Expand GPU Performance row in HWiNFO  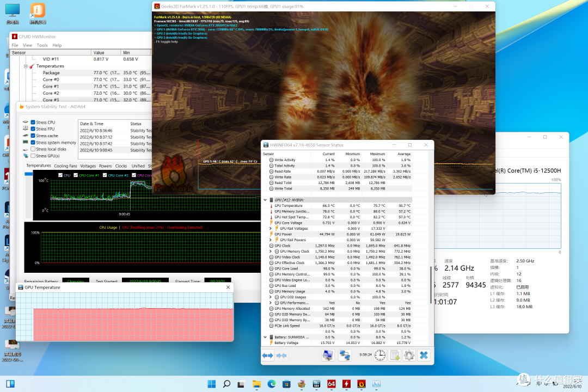[271, 303]
